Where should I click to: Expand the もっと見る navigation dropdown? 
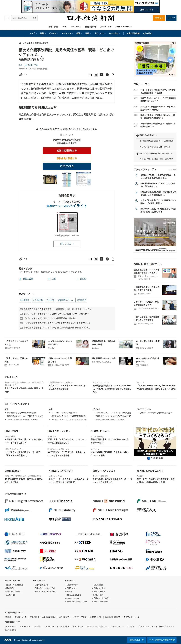115,33
